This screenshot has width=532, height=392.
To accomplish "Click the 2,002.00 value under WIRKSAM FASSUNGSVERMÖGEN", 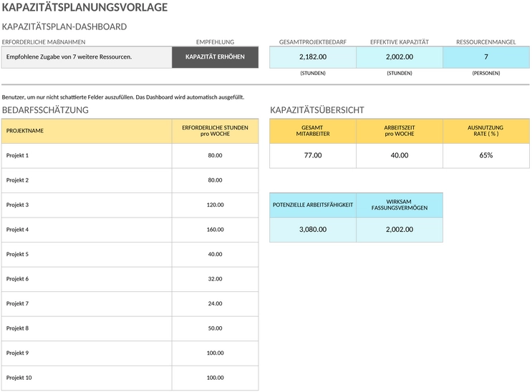I will (400, 230).
